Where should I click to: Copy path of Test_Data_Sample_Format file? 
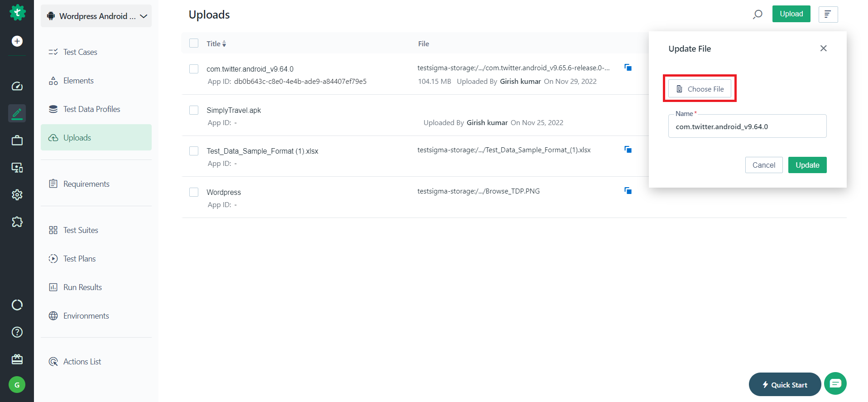pos(628,150)
